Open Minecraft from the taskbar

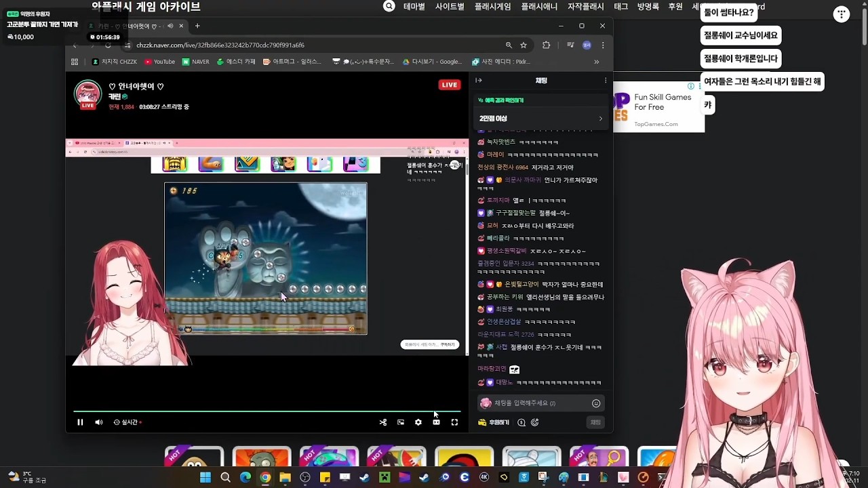(x=384, y=477)
